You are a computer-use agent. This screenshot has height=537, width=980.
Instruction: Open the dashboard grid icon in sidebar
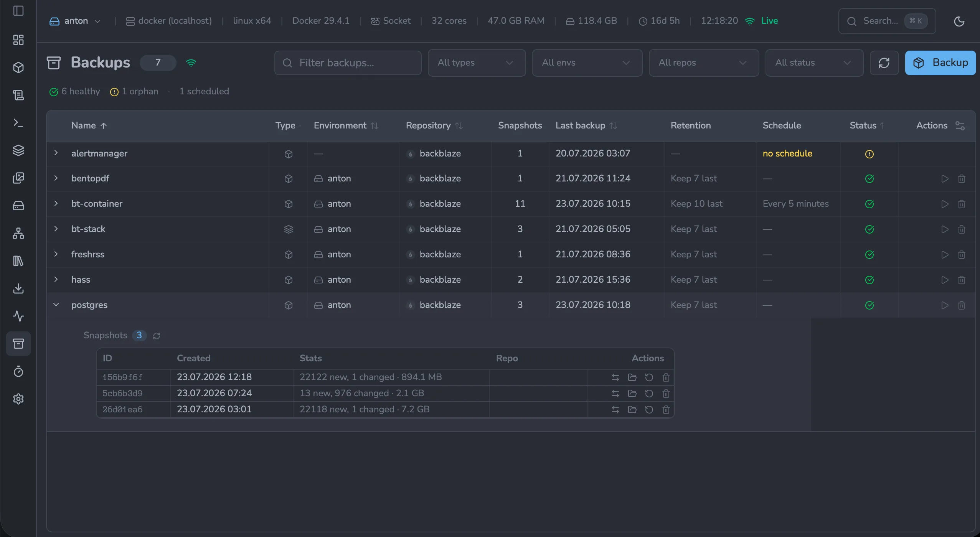(x=18, y=40)
